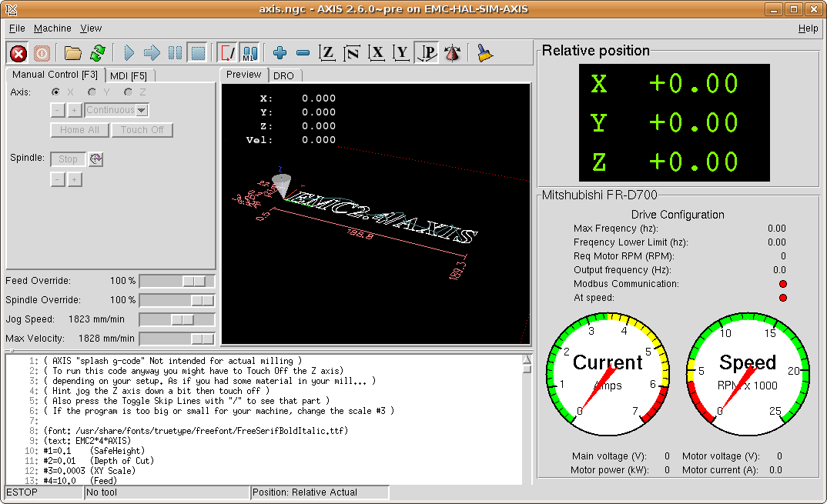Open the Machine menu
The image size is (827, 504).
tap(52, 28)
